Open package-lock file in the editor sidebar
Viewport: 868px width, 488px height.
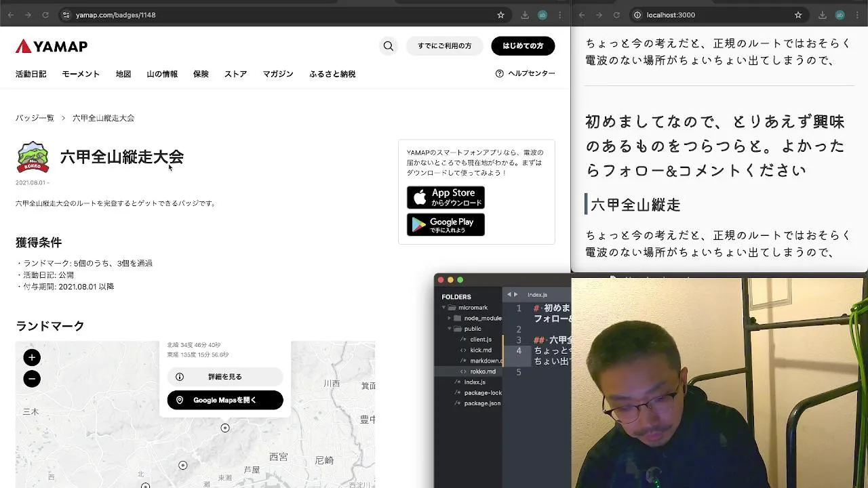(x=483, y=392)
